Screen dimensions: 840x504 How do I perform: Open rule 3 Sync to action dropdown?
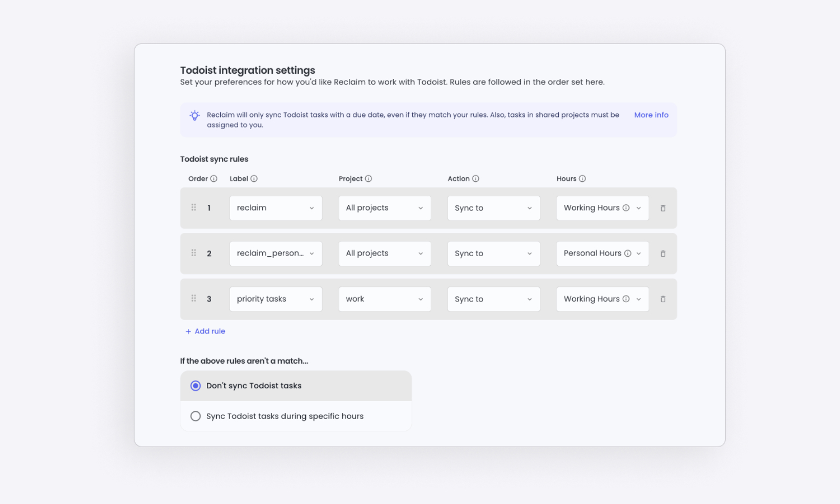[x=494, y=299]
